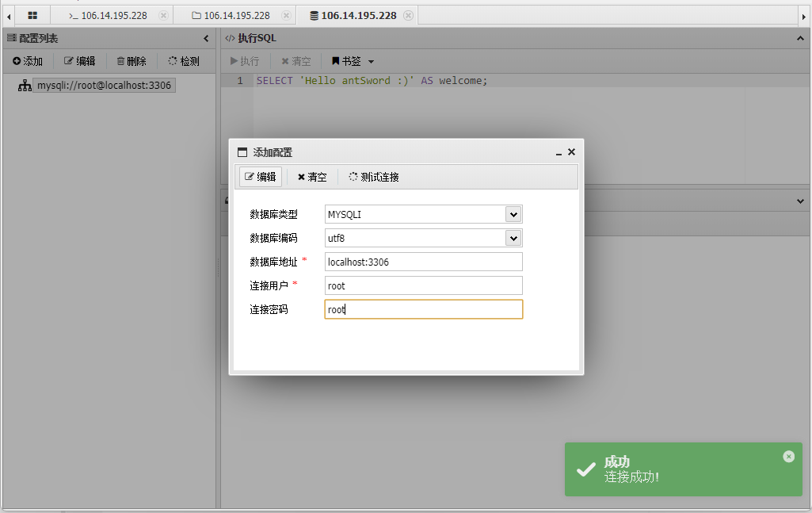Open the home grid tab icon
Viewport: 812px width, 513px height.
[32, 16]
